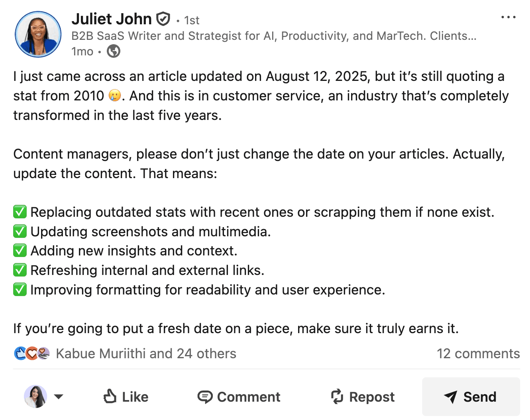Open Juliet John's profile name link
The image size is (530, 420).
[x=112, y=19]
